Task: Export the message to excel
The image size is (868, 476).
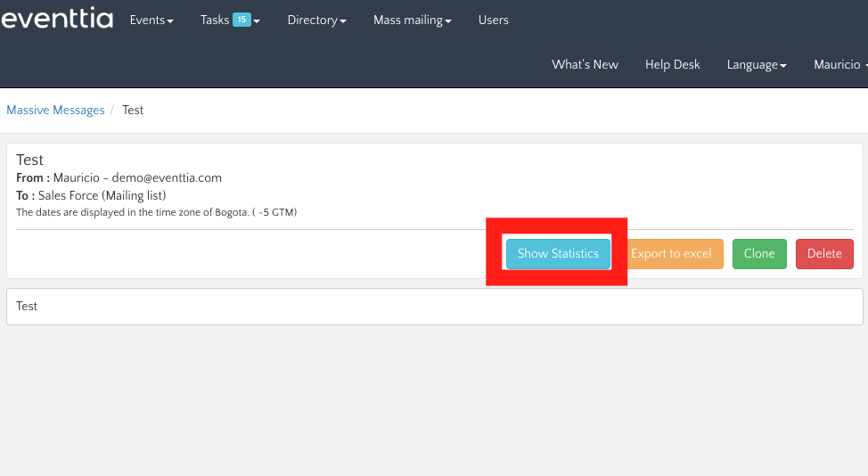Action: (x=671, y=254)
